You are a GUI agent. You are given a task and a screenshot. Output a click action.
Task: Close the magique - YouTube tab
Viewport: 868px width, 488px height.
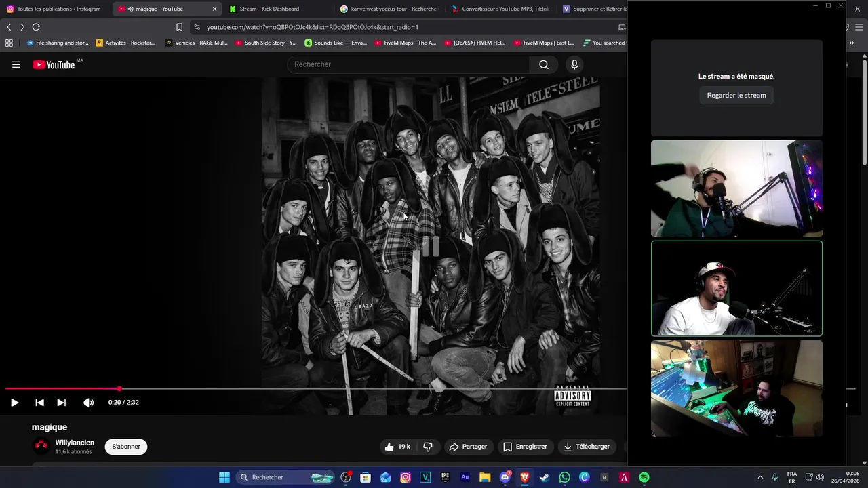[215, 9]
